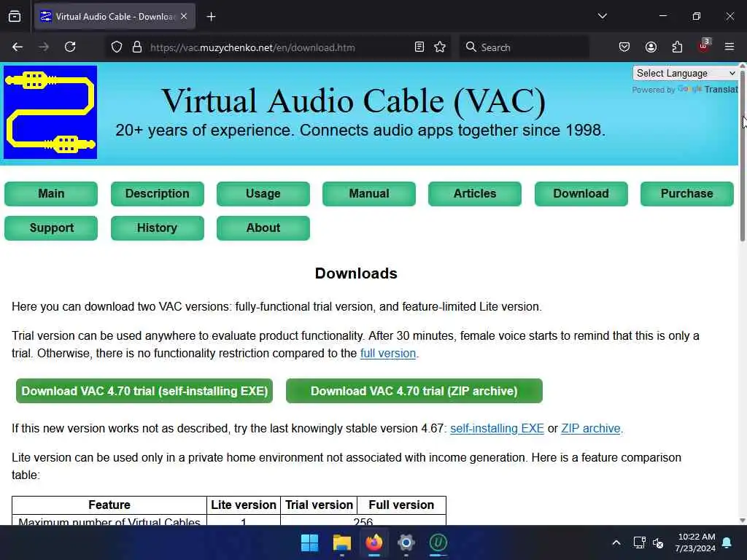Viewport: 747px width, 560px height.
Task: Click the Firefox taskbar icon
Action: [x=374, y=542]
